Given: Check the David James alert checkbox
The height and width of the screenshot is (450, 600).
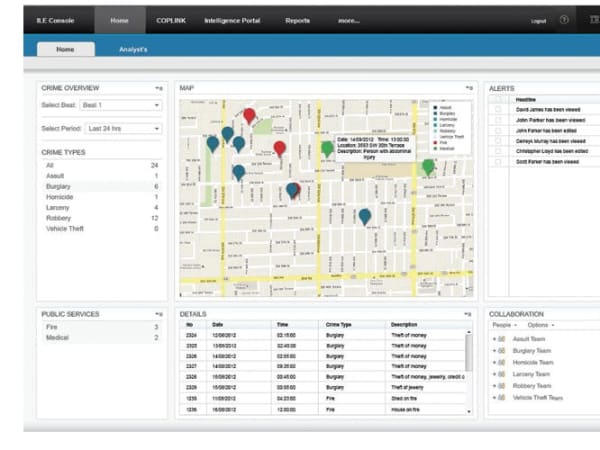Looking at the screenshot, I should (x=498, y=110).
